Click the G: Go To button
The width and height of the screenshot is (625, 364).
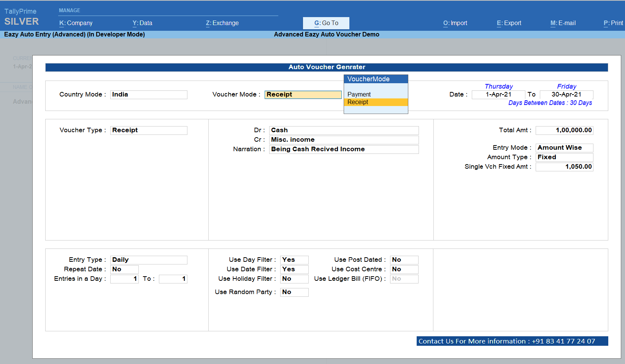[326, 23]
